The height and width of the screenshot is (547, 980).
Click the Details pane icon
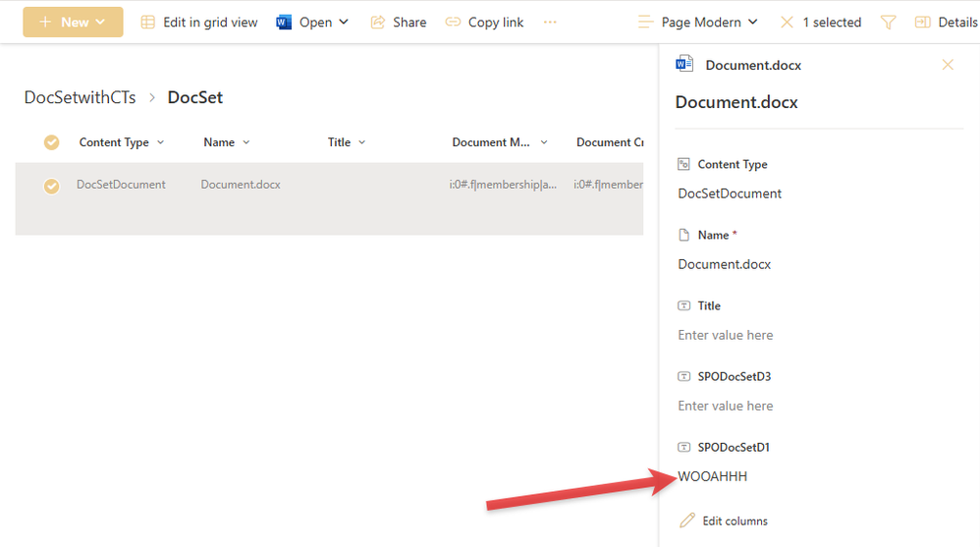pyautogui.click(x=922, y=22)
